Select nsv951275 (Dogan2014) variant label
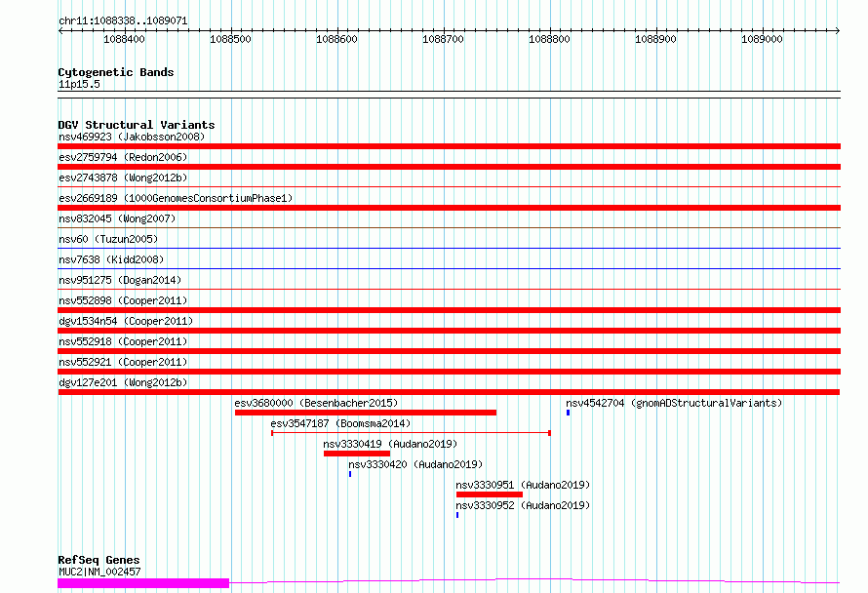This screenshot has width=868, height=593. coord(120,280)
